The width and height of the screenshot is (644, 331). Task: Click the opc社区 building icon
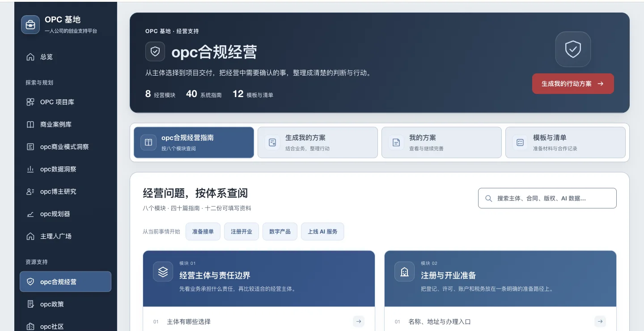[30, 327]
